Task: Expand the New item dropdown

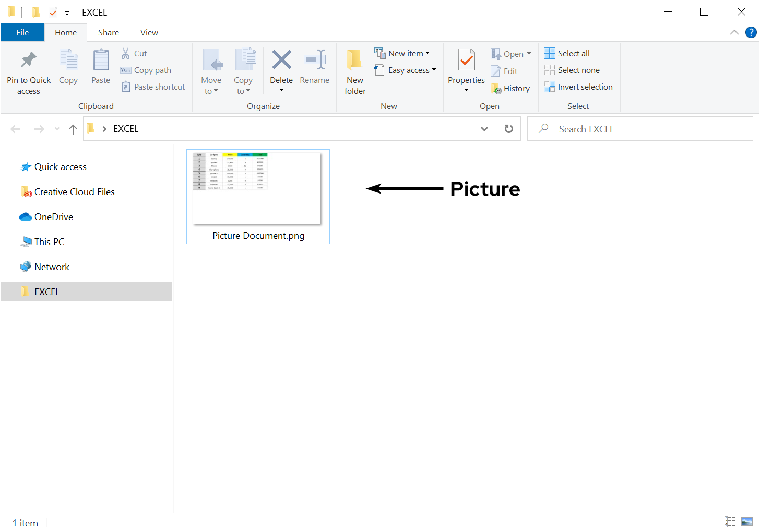Action: pos(402,53)
